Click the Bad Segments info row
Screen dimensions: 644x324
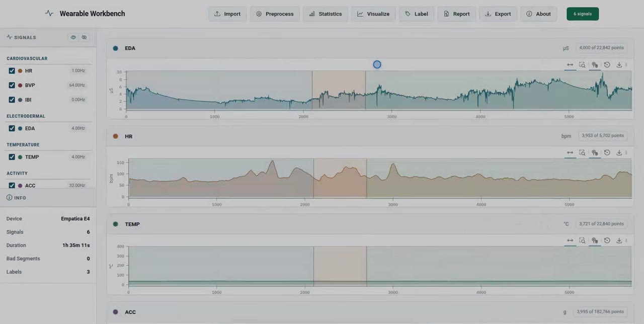pyautogui.click(x=48, y=259)
